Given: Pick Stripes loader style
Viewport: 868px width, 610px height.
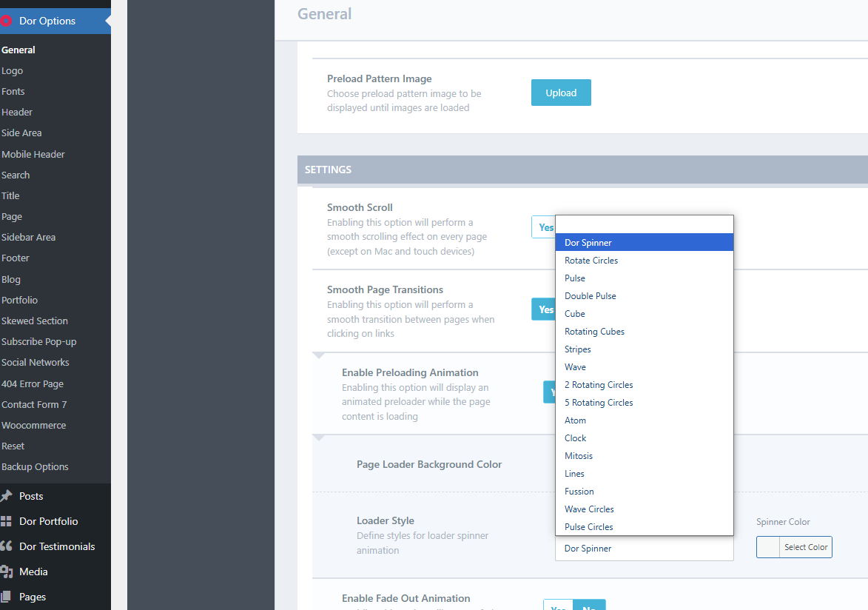Looking at the screenshot, I should pyautogui.click(x=645, y=349).
